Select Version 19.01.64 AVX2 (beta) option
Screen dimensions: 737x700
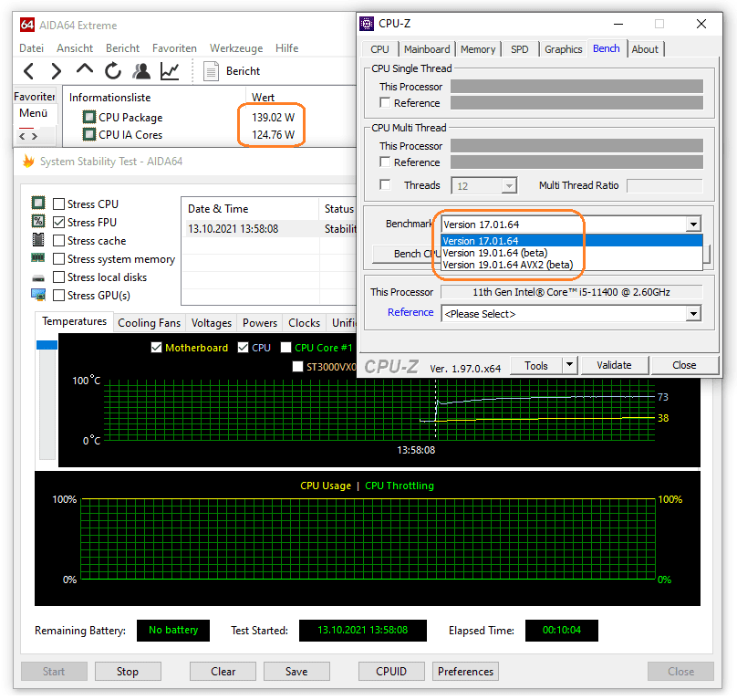pyautogui.click(x=572, y=265)
